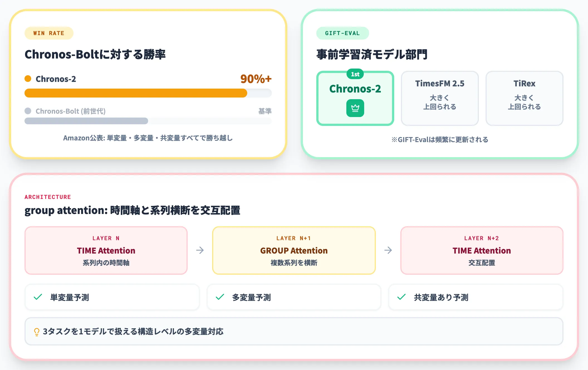Image resolution: width=588 pixels, height=370 pixels.
Task: Click the lightbulb icon in the summary note
Action: pyautogui.click(x=36, y=332)
